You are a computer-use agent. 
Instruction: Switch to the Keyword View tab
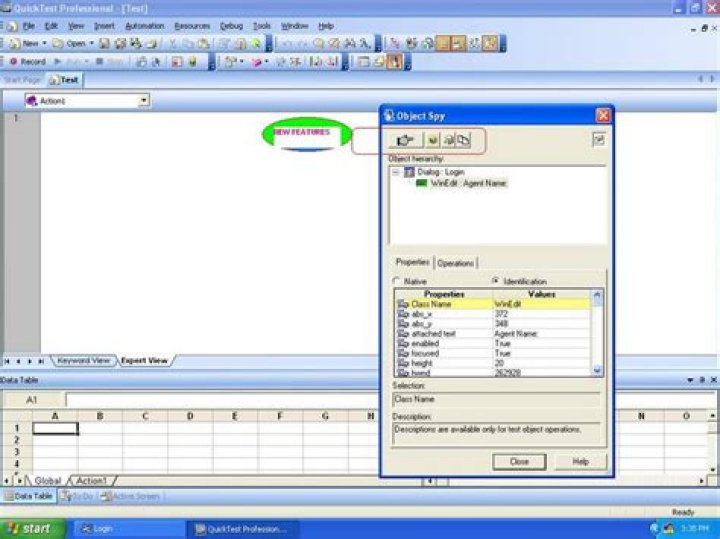point(84,361)
